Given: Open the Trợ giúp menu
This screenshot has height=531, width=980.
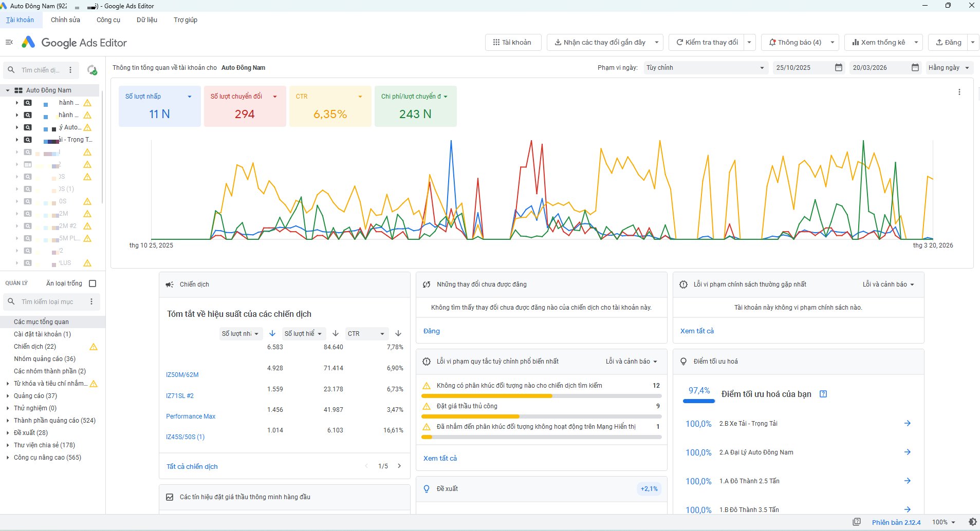Looking at the screenshot, I should (186, 20).
